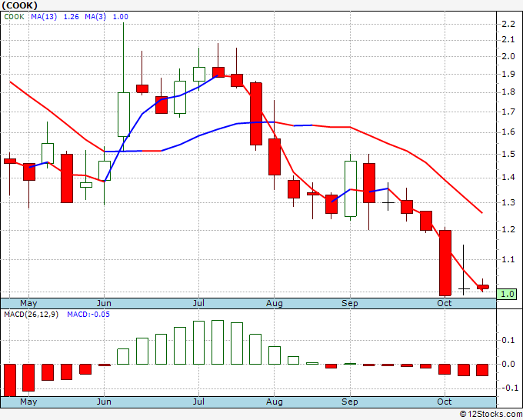Screen dimensions: 523x420
Task: Click the 1.2 price axis label
Action: coord(508,229)
